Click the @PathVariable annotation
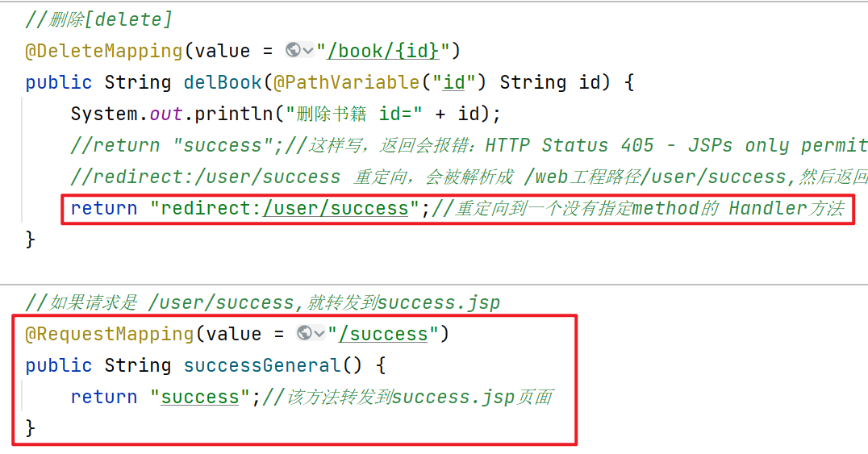 click(x=347, y=82)
